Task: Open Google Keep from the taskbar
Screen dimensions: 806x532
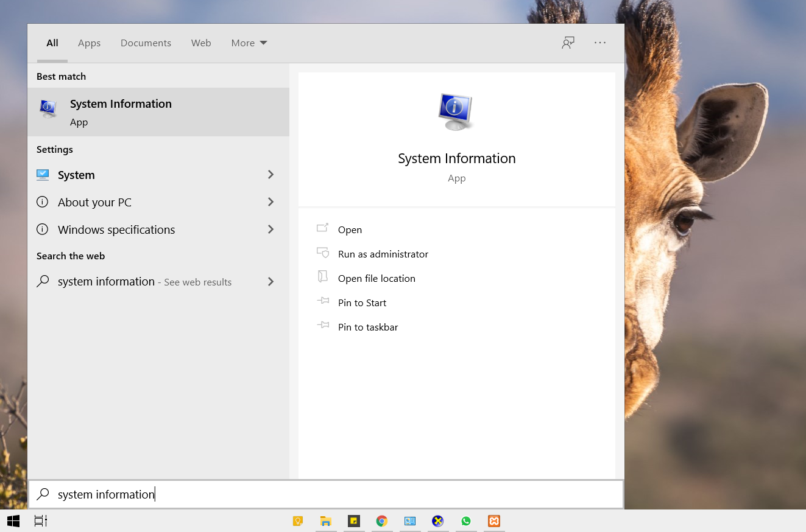Action: [298, 521]
